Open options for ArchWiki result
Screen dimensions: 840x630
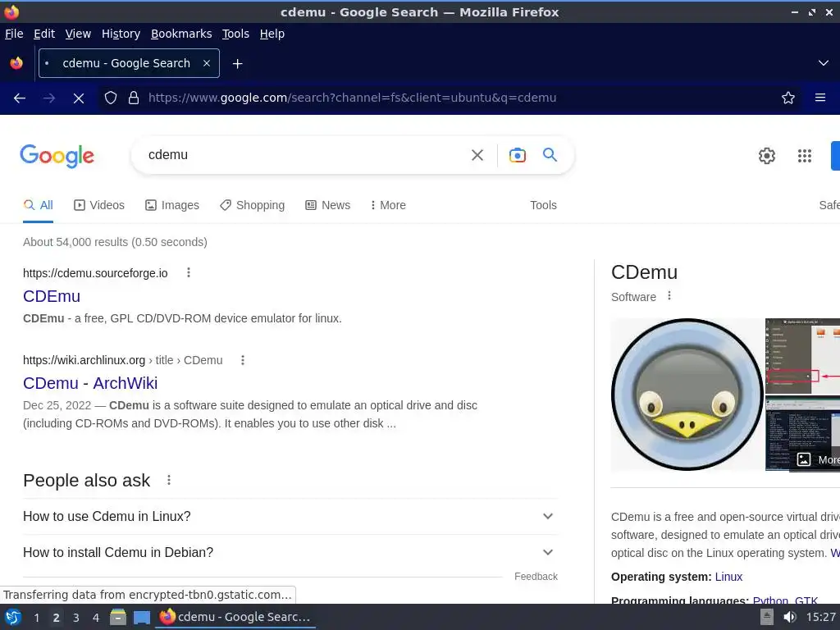coord(243,360)
